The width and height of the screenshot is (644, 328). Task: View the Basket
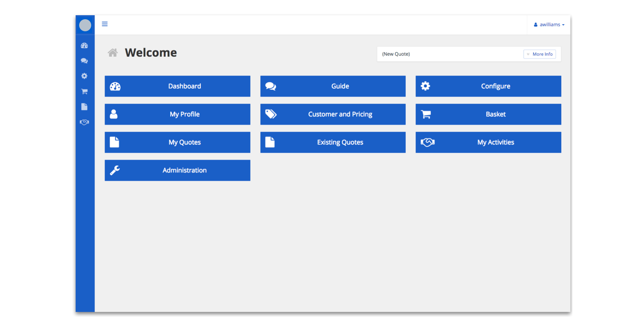[x=488, y=114]
